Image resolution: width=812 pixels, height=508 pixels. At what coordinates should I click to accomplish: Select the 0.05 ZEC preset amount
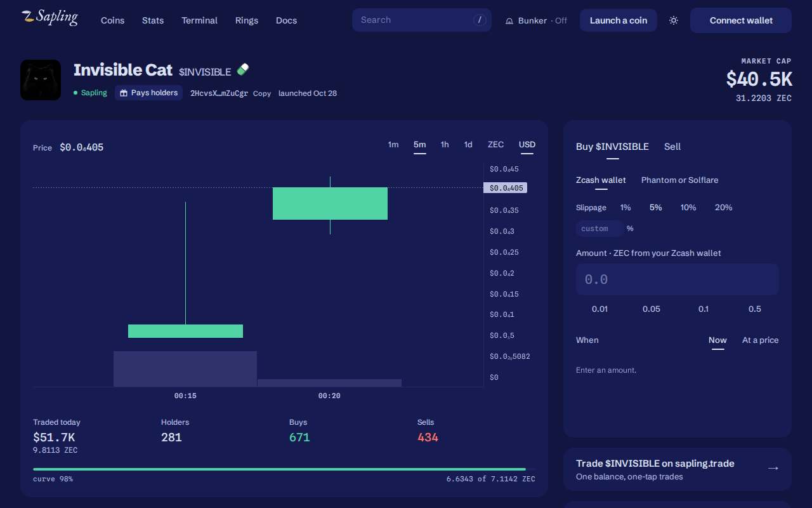[x=652, y=309]
